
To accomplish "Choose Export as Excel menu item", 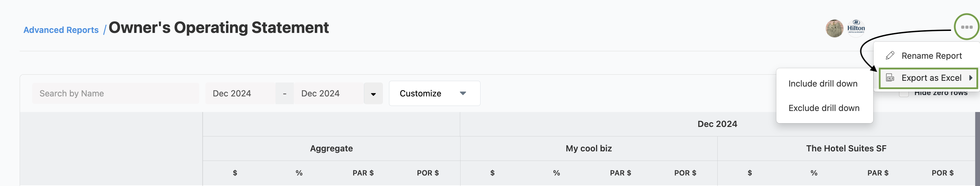I will (928, 78).
